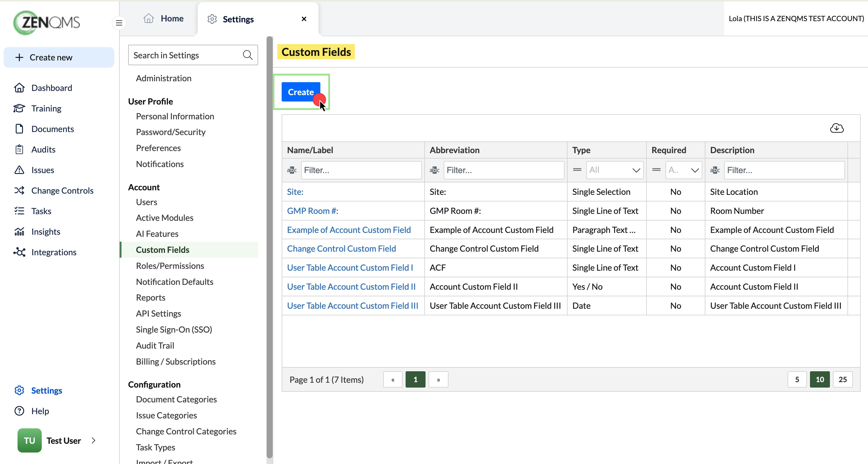
Task: Open User Table Account Custom Field II link
Action: (351, 287)
